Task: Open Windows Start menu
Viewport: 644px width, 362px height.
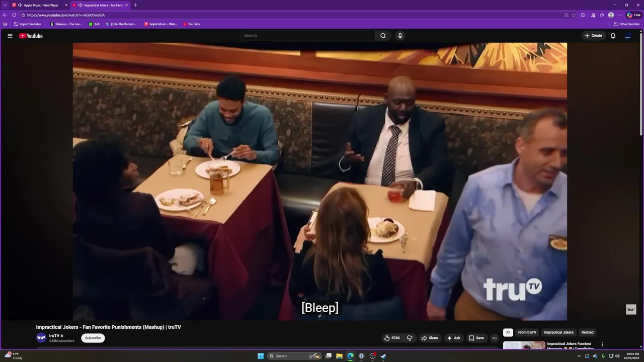Action: click(x=261, y=356)
